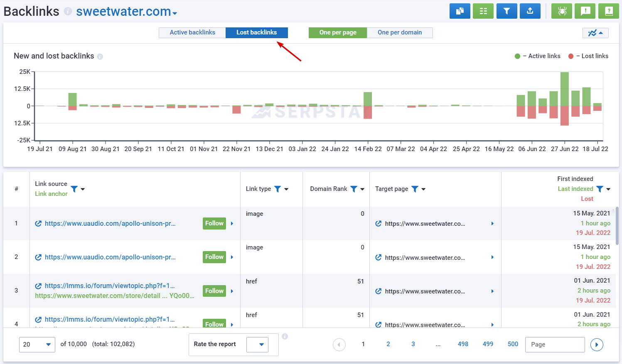Expand row 3 source arrow after Follow
Viewport: 622px width, 364px height.
(232, 291)
